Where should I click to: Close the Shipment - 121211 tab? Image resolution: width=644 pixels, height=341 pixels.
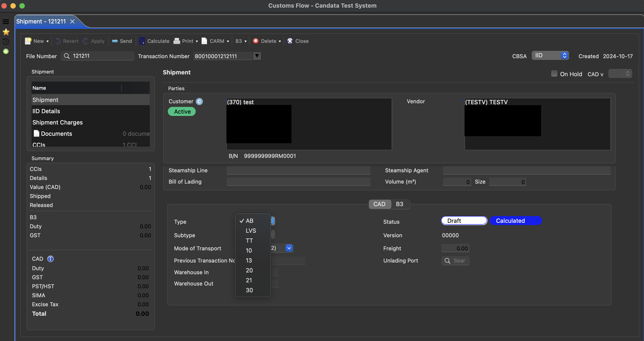click(x=72, y=21)
